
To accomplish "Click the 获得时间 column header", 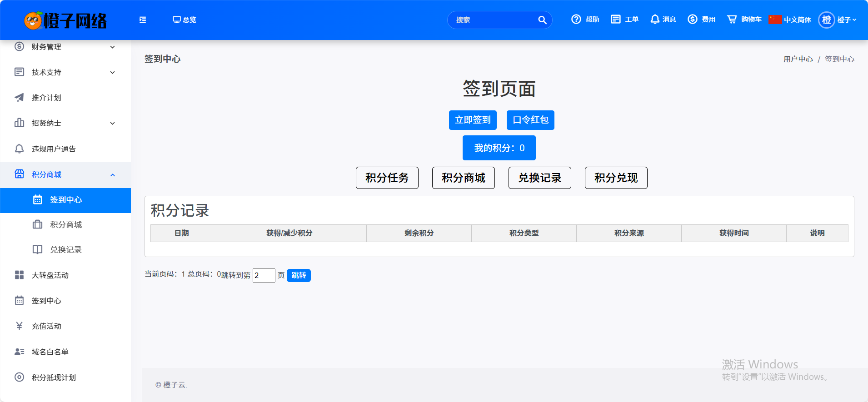I will point(734,233).
